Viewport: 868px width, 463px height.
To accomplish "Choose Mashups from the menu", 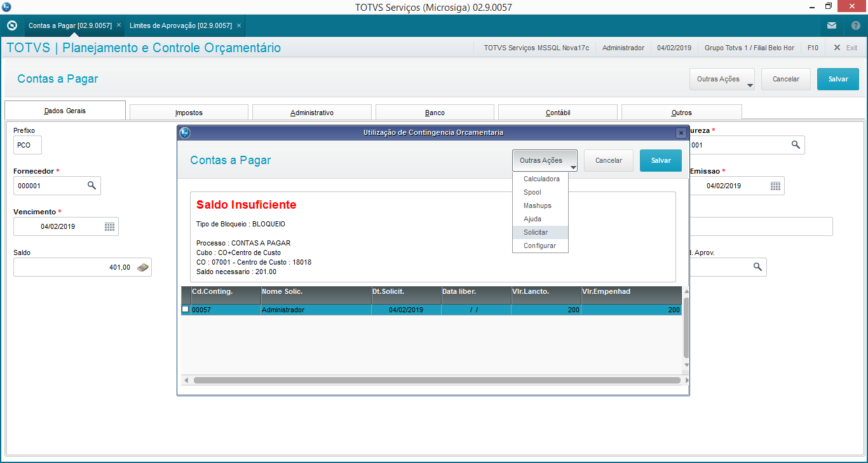I will click(540, 205).
